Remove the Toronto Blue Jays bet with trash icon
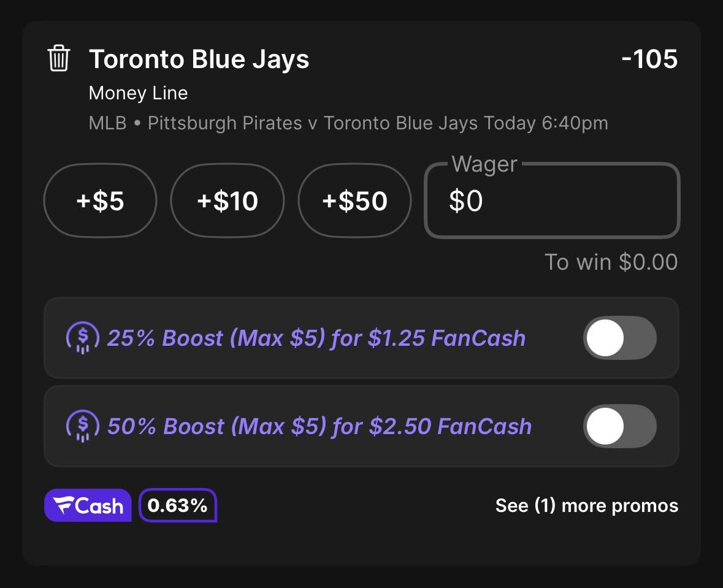723x588 pixels. point(58,59)
